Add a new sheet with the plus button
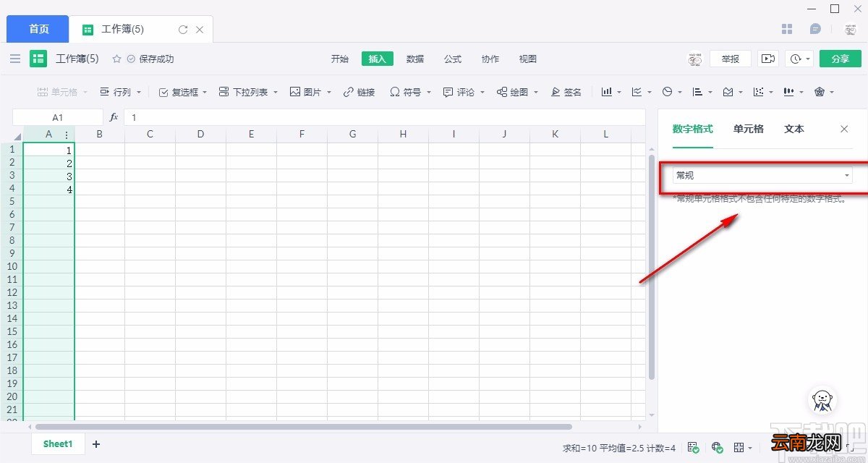The width and height of the screenshot is (868, 463). click(x=96, y=443)
